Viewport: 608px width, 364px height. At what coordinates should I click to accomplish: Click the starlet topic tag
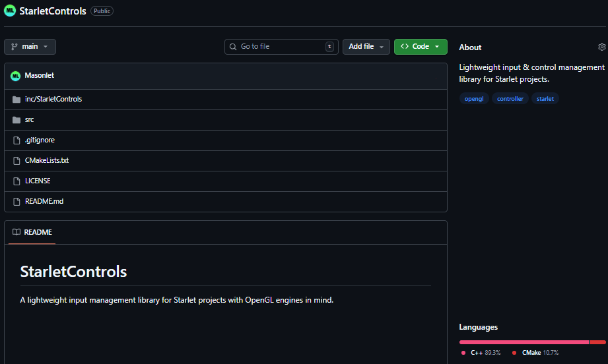(545, 99)
